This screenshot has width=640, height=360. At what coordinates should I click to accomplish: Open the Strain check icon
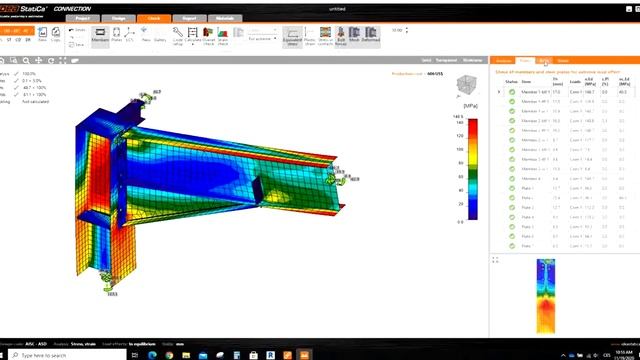pyautogui.click(x=222, y=36)
